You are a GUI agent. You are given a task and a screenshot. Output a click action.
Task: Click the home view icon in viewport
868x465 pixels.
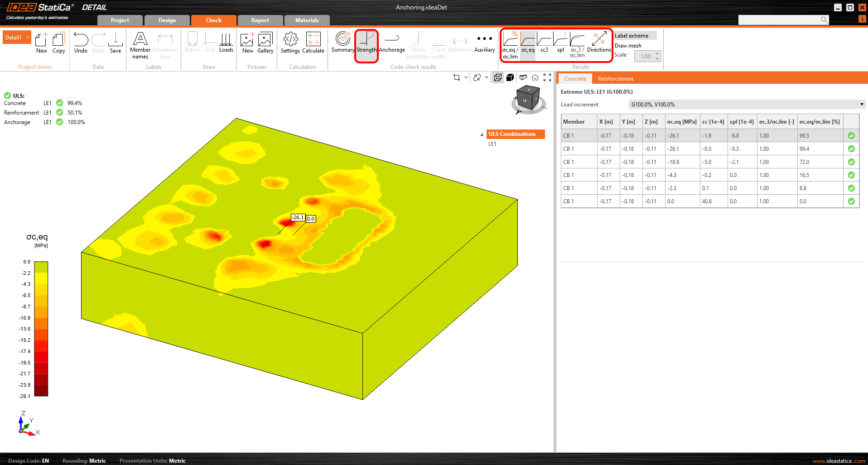[x=535, y=77]
